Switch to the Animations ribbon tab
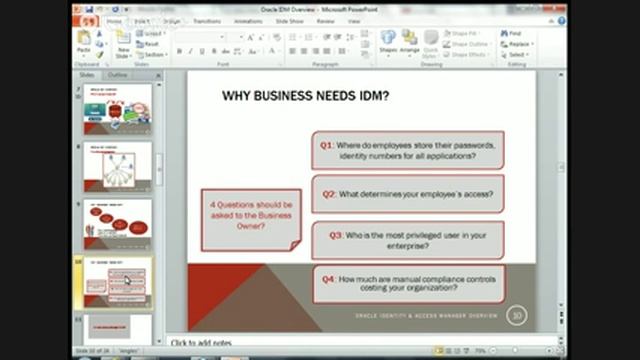 coord(248,21)
